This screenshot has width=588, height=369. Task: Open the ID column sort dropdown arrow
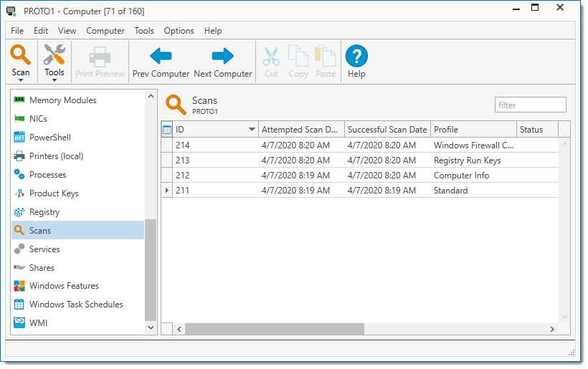pyautogui.click(x=252, y=130)
